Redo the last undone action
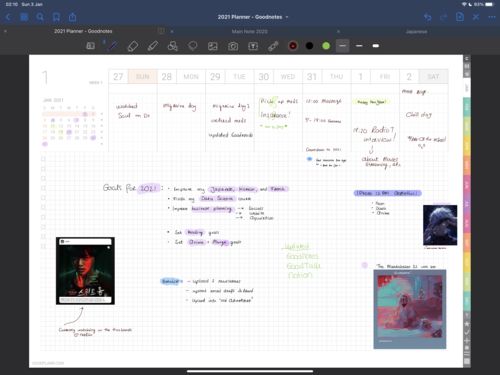500x375 pixels. [443, 17]
